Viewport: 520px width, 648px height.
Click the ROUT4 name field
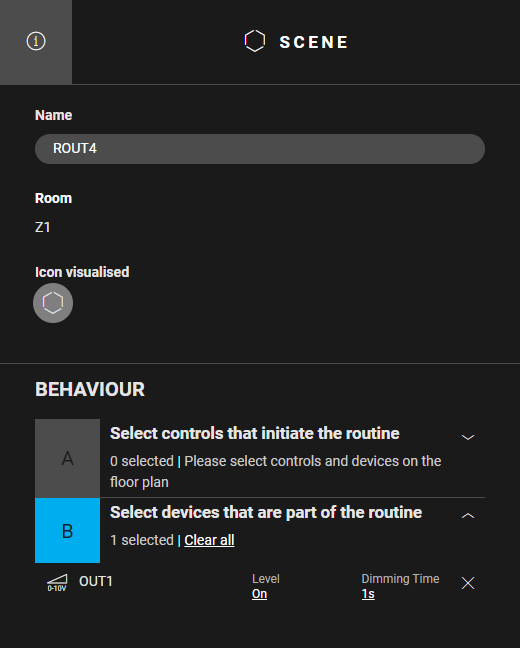point(260,149)
